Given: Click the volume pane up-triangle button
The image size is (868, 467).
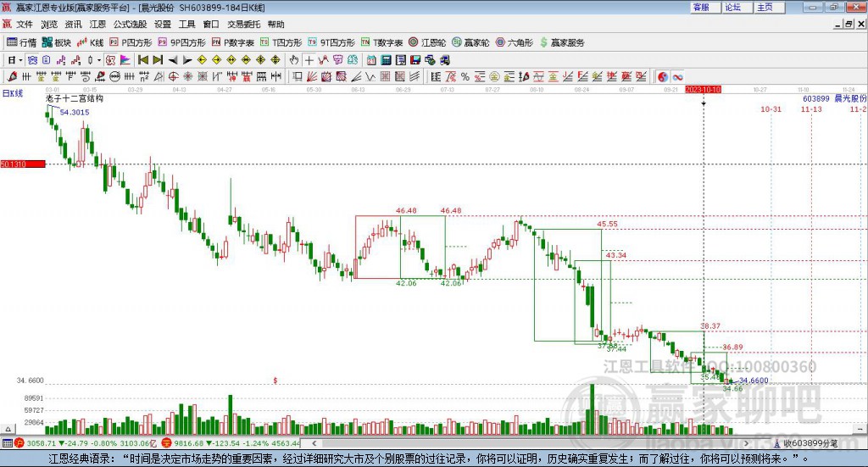Looking at the screenshot, I should 8,429.
